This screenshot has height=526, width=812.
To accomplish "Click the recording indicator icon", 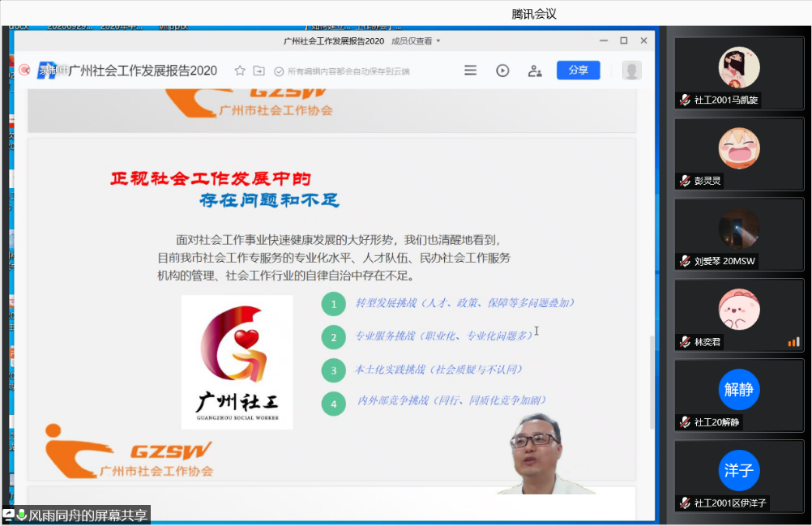I will [25, 71].
